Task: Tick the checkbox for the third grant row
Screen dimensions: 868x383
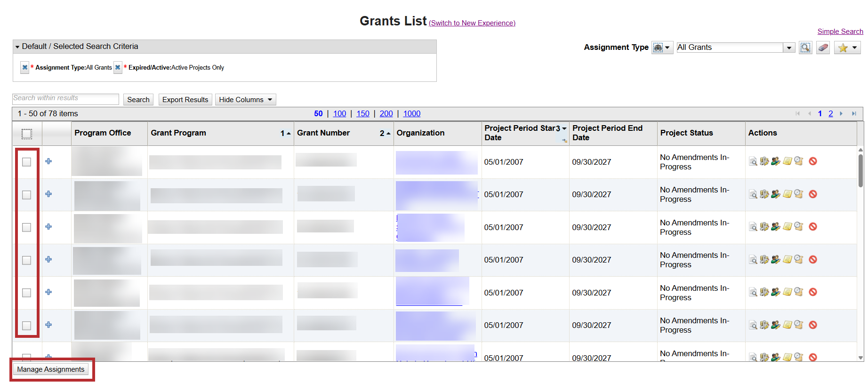Action: point(27,227)
